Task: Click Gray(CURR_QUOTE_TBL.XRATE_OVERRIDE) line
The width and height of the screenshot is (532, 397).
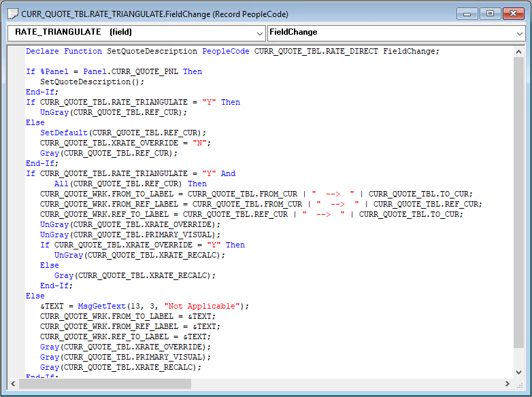Action: point(125,347)
